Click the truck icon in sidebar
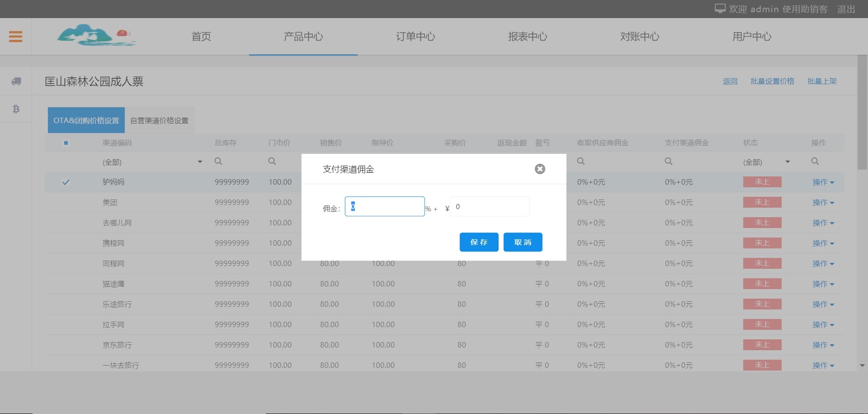The image size is (868, 414). [16, 81]
